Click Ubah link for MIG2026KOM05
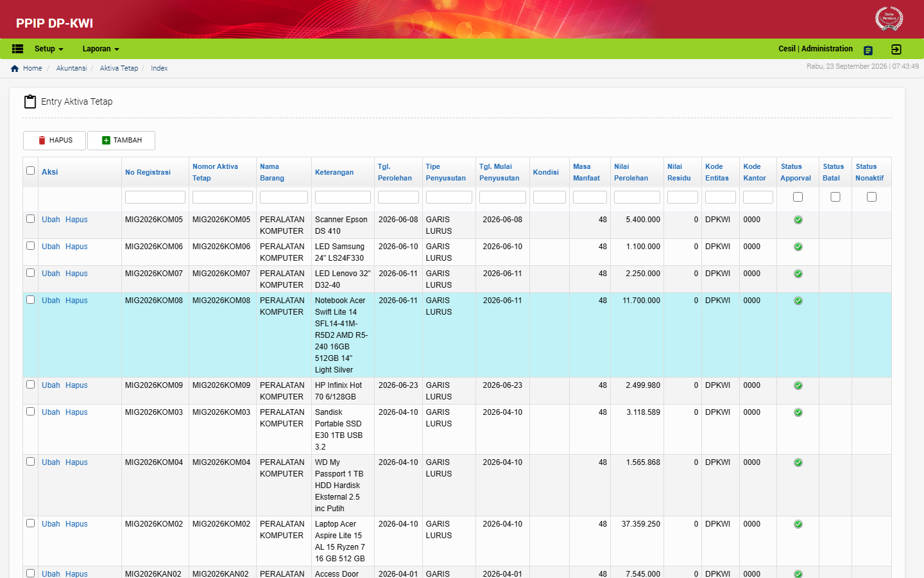 pyautogui.click(x=51, y=220)
